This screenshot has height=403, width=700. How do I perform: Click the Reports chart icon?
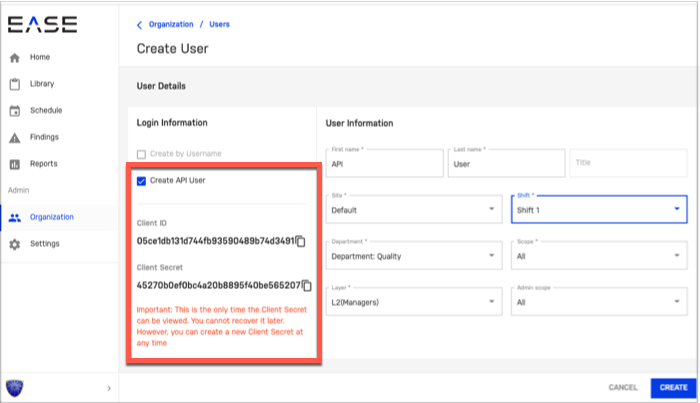pos(15,164)
